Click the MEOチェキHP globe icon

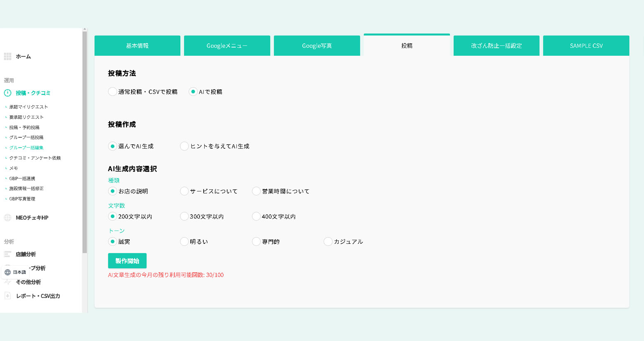tap(7, 218)
